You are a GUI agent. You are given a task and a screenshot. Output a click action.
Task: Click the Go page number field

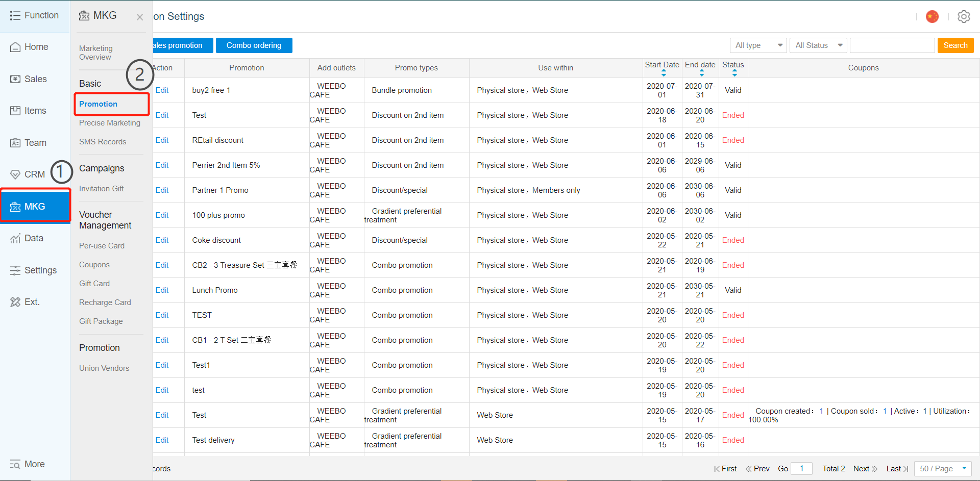coord(802,469)
